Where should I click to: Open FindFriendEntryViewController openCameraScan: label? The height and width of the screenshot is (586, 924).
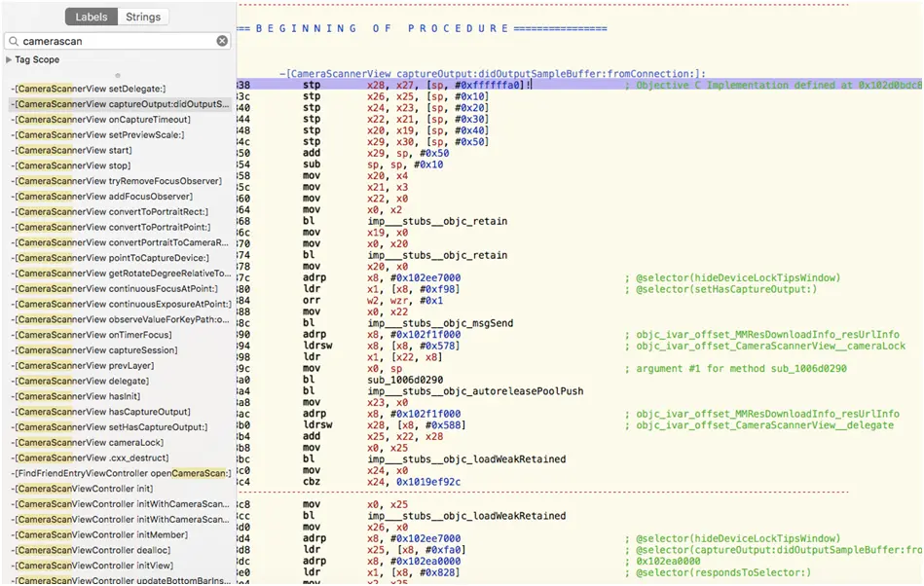(x=122, y=473)
